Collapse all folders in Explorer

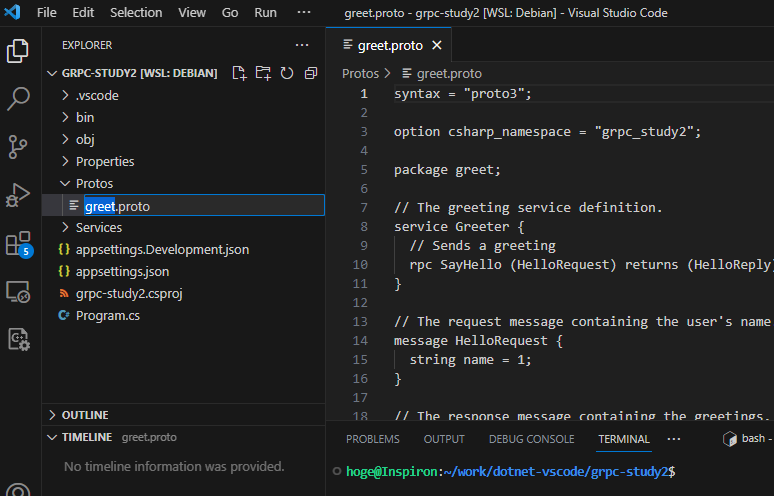coord(311,73)
